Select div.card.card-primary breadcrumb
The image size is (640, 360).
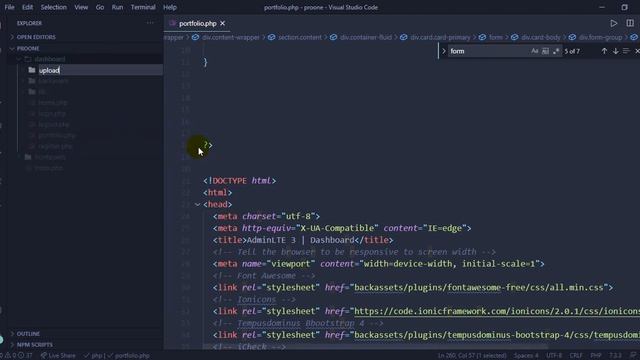tap(440, 38)
